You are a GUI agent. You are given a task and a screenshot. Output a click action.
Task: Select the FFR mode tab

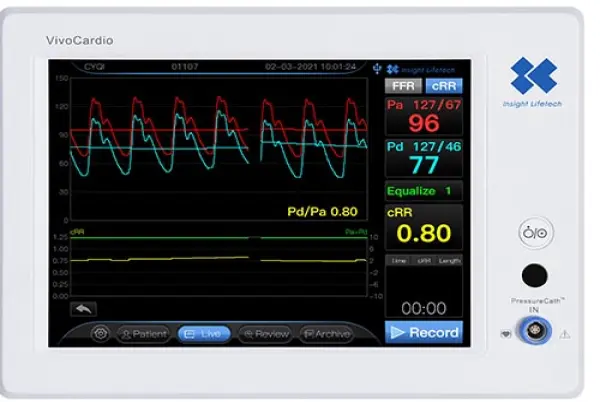point(403,86)
